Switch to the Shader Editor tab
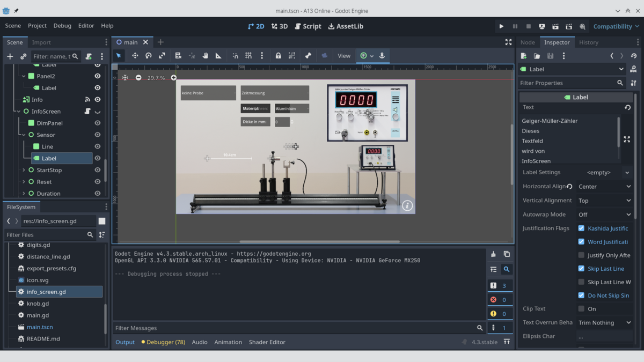This screenshot has width=644, height=362. (267, 342)
